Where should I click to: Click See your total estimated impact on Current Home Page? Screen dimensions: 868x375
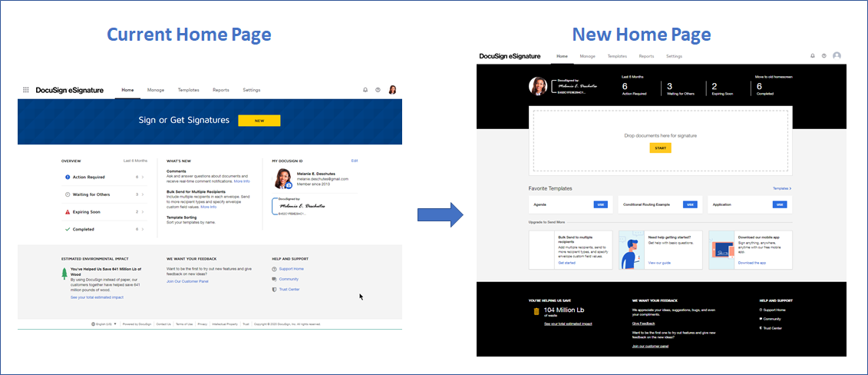97,297
